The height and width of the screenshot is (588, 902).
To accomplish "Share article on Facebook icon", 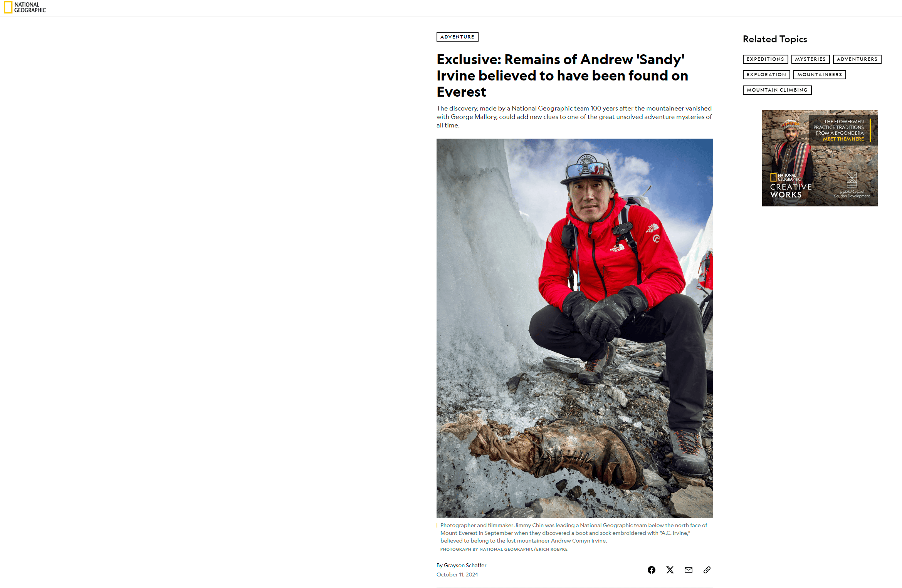I will [651, 570].
